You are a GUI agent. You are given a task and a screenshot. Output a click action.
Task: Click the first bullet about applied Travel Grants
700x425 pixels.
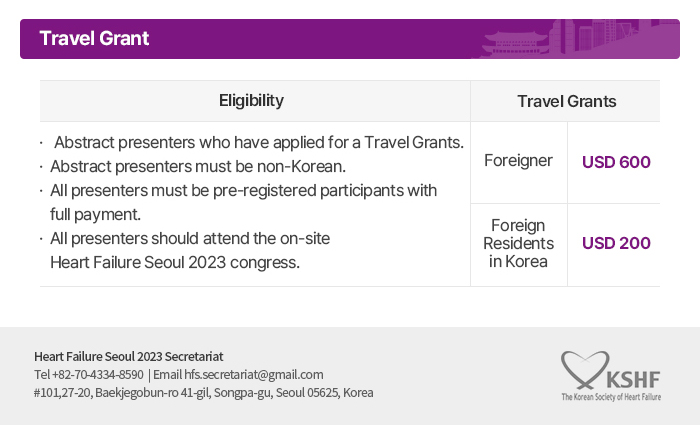[253, 142]
